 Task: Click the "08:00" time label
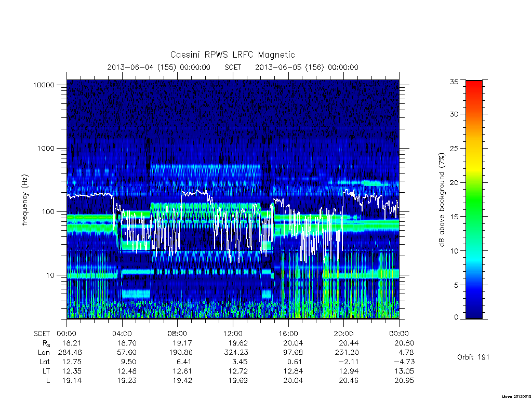point(177,334)
